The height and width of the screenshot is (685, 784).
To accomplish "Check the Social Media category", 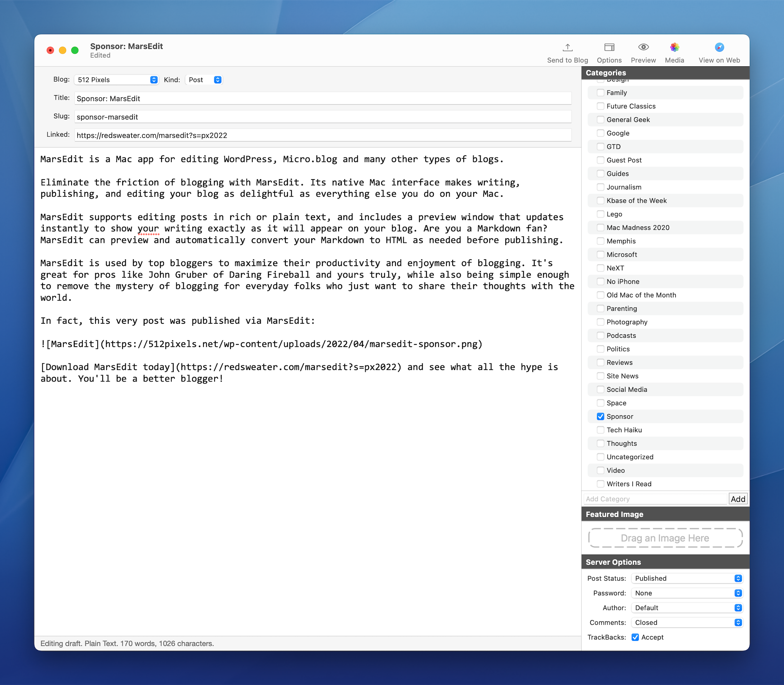I will (600, 389).
